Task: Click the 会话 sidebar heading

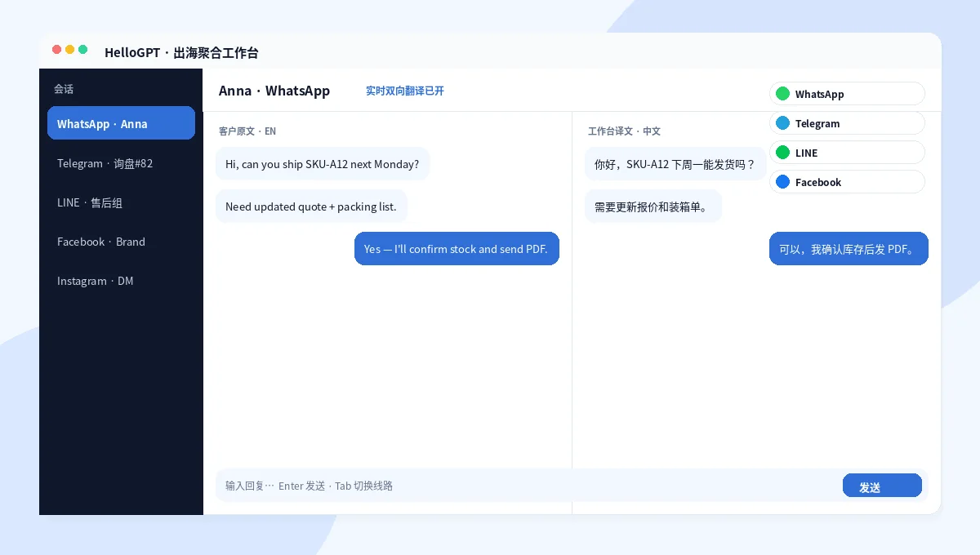Action: [x=64, y=89]
